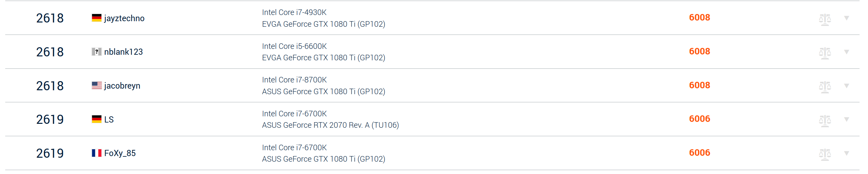The width and height of the screenshot is (868, 174).
Task: Click US flag beside jacobreyn
Action: point(96,85)
